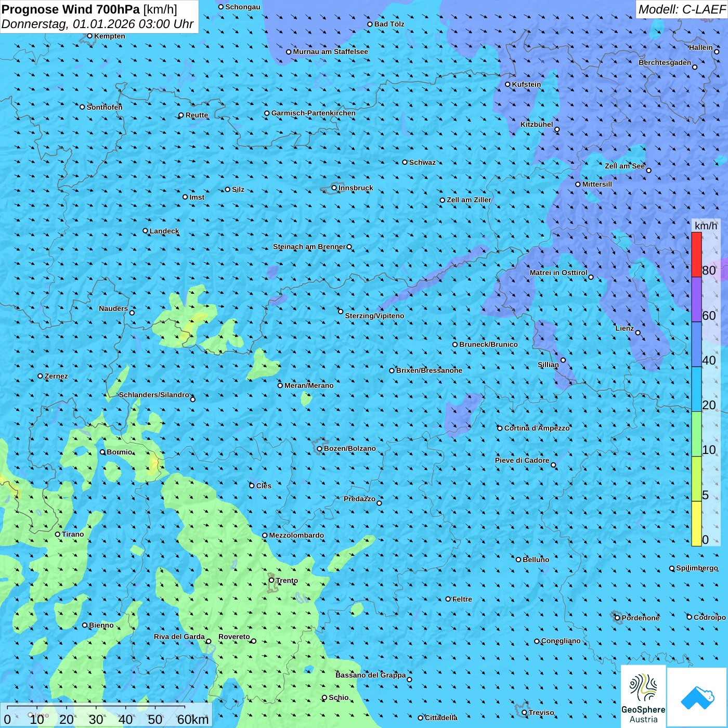728x728 pixels.
Task: Select the red legend color above 80
Action: [696, 254]
